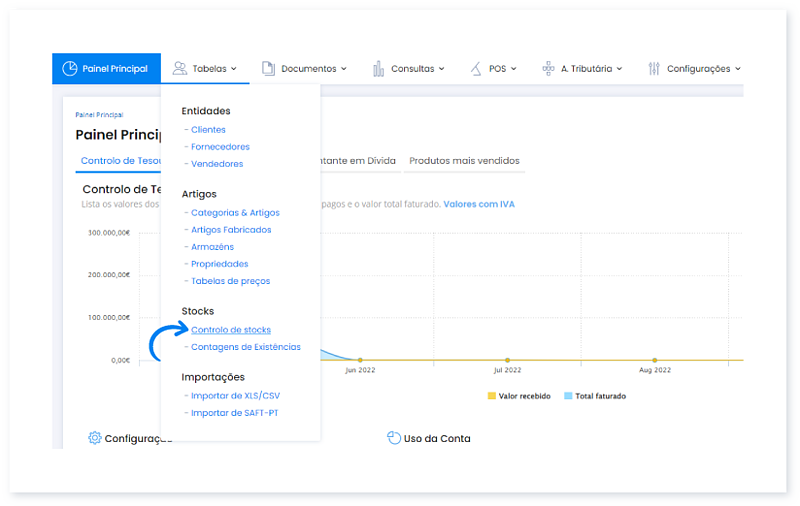800x506 pixels.
Task: Collapse the Tabelas dropdown chevron
Action: click(234, 69)
